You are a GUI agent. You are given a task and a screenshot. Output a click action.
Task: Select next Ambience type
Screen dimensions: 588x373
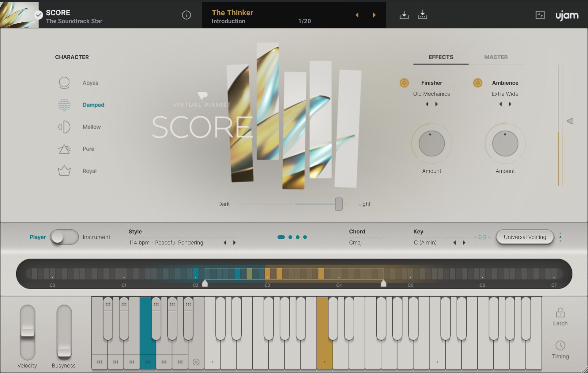pos(510,104)
